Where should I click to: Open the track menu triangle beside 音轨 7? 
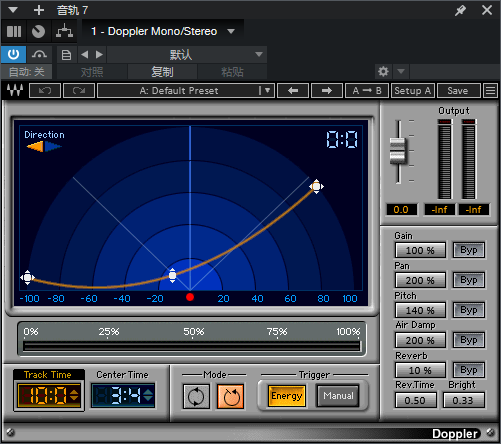[13, 10]
